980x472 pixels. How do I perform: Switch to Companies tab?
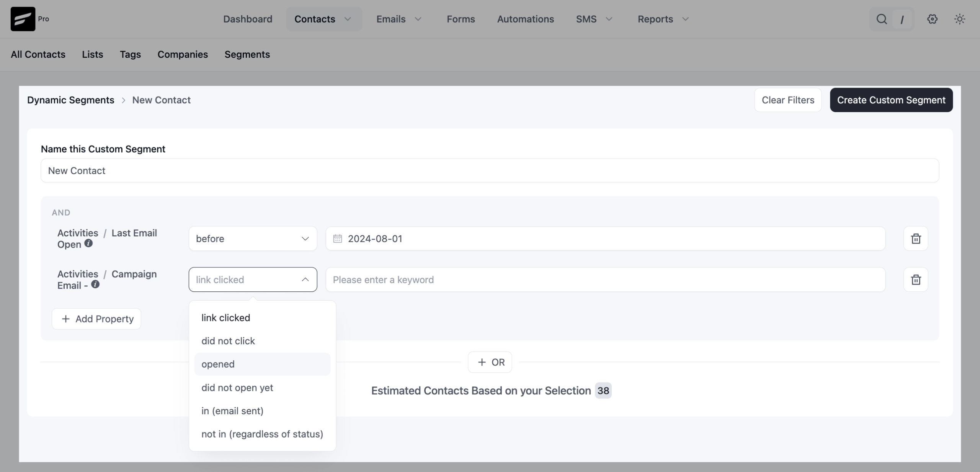click(x=183, y=54)
